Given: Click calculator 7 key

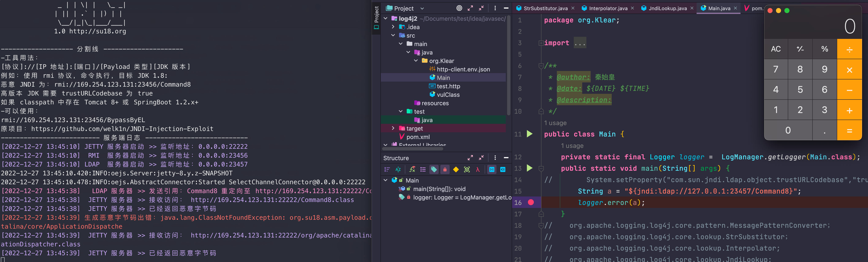Looking at the screenshot, I should click(776, 69).
